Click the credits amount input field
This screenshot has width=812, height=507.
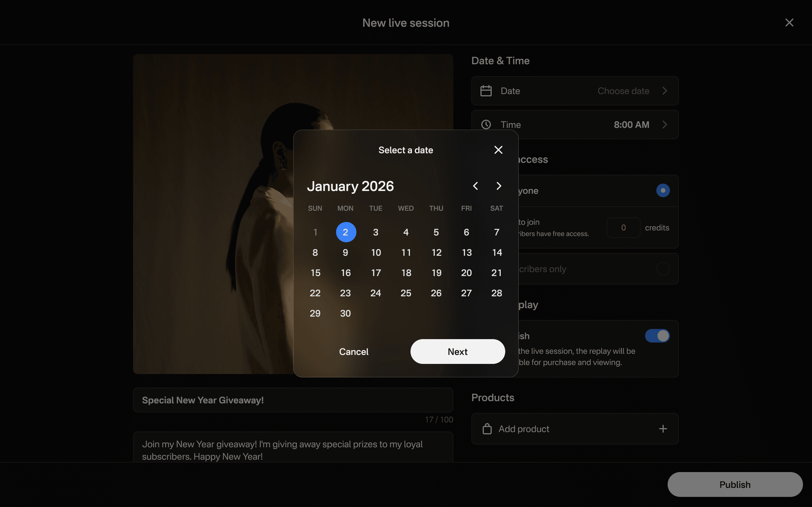623,228
